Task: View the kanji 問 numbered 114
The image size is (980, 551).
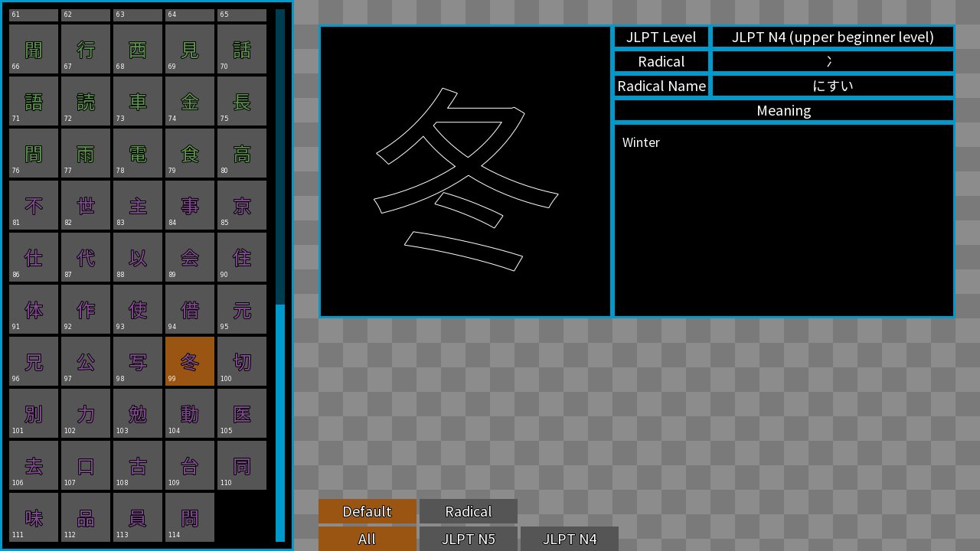Action: click(x=190, y=517)
